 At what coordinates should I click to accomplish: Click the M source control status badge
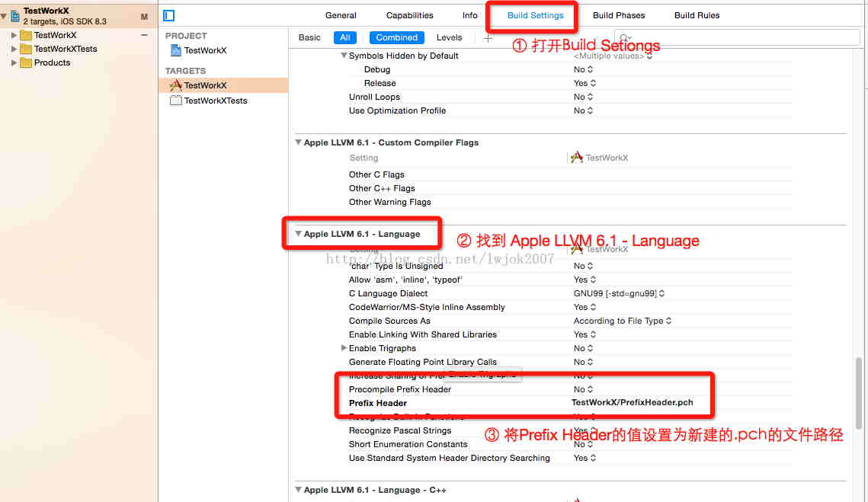pyautogui.click(x=144, y=18)
